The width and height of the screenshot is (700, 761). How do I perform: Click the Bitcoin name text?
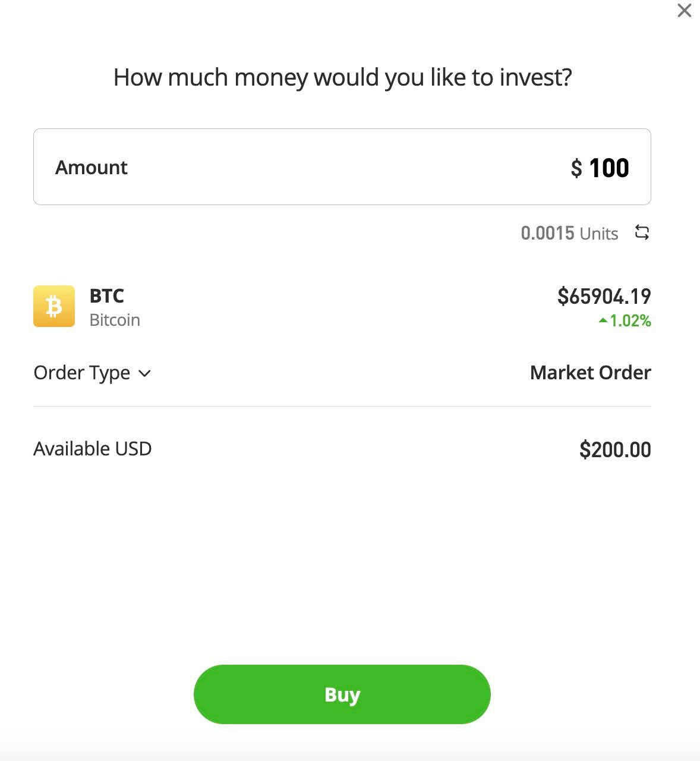[x=115, y=320]
